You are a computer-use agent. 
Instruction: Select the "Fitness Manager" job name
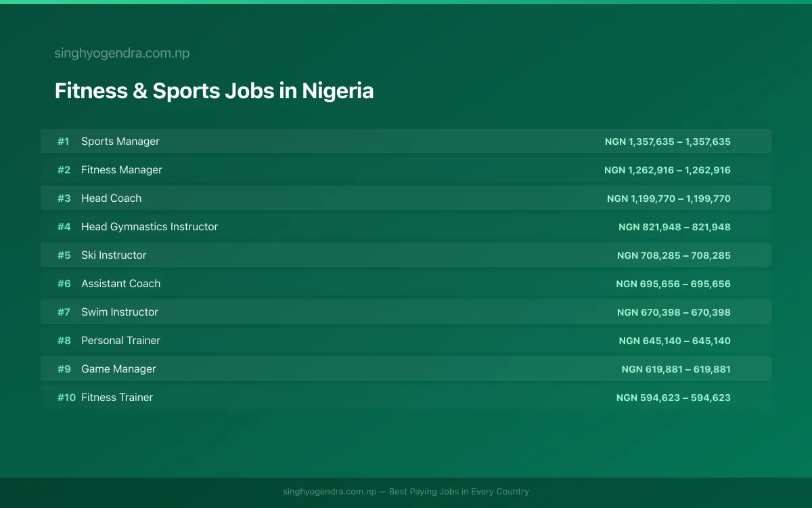122,170
